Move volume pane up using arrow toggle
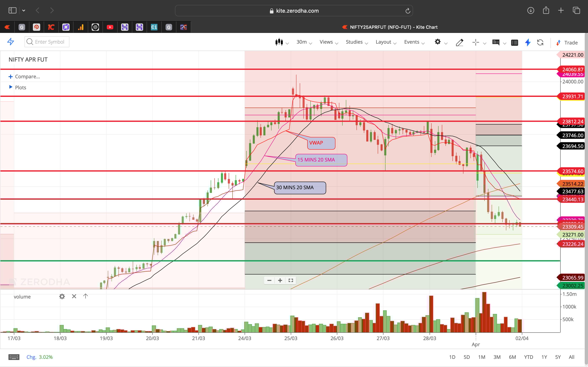Screen dimensions: 588x367 pyautogui.click(x=85, y=296)
